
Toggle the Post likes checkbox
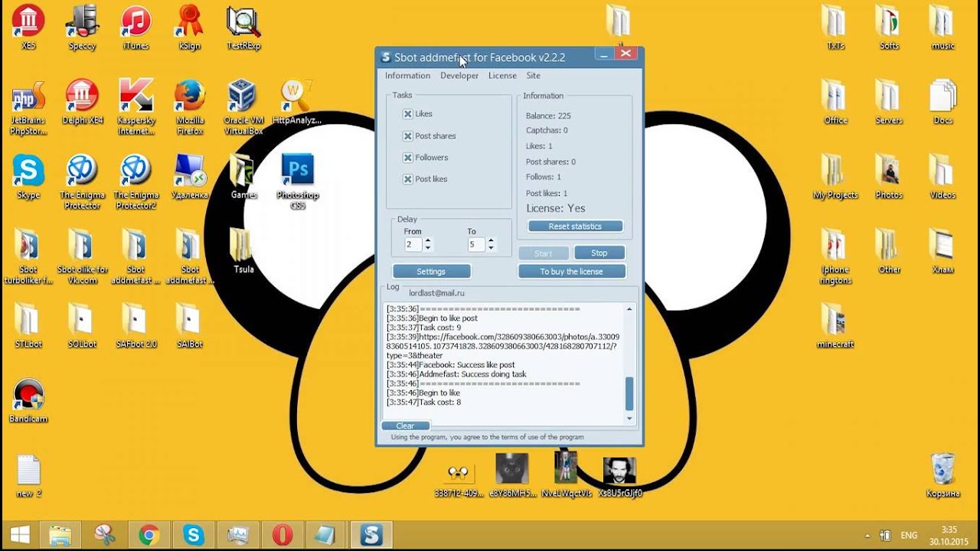click(x=408, y=179)
